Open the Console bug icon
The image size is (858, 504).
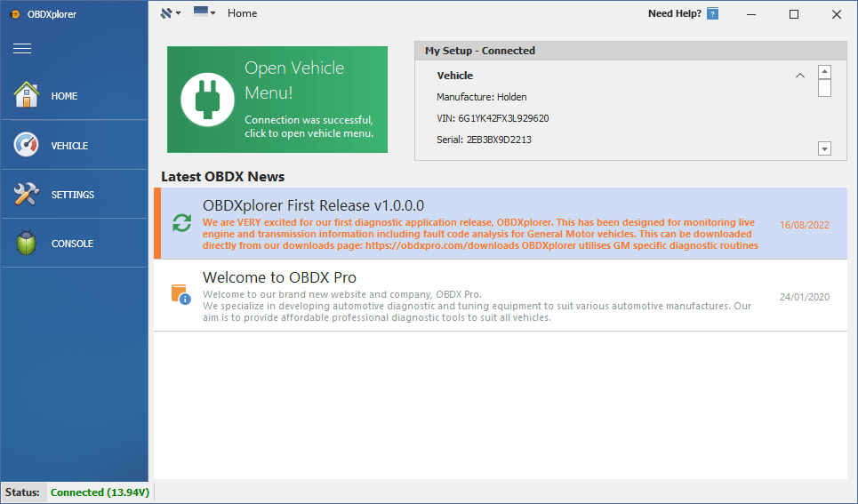coord(74,244)
